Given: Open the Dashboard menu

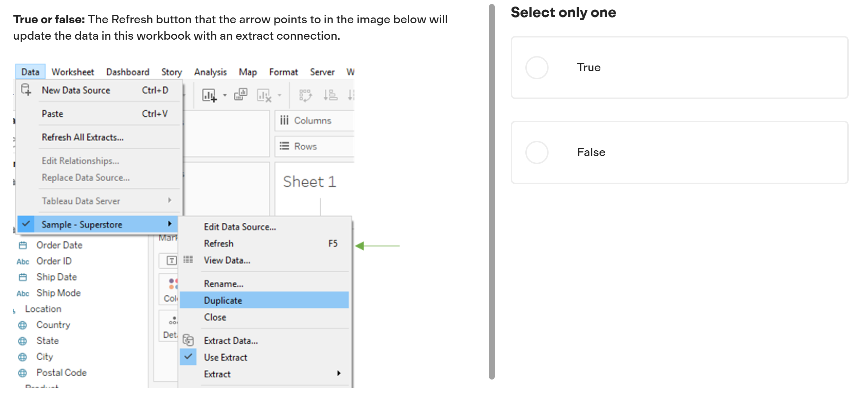Looking at the screenshot, I should [128, 72].
